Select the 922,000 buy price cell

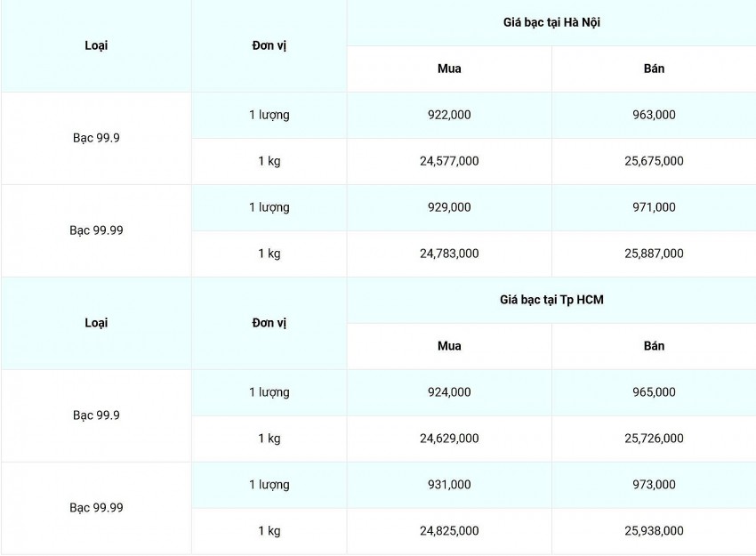[449, 115]
